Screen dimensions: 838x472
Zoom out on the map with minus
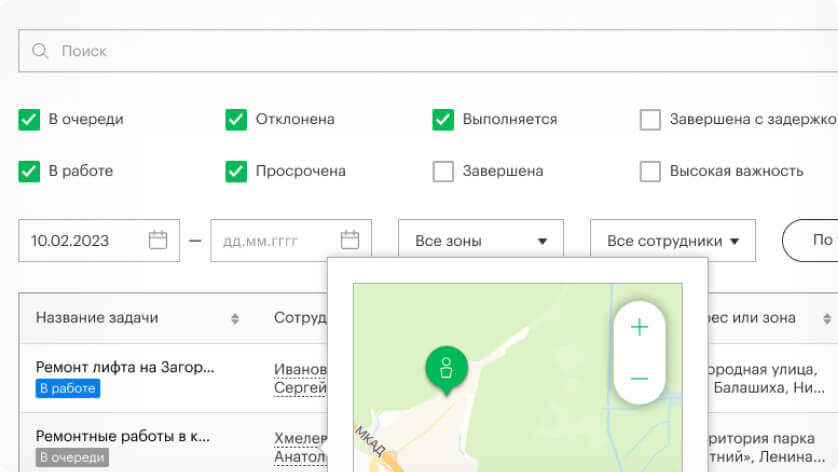click(x=639, y=378)
